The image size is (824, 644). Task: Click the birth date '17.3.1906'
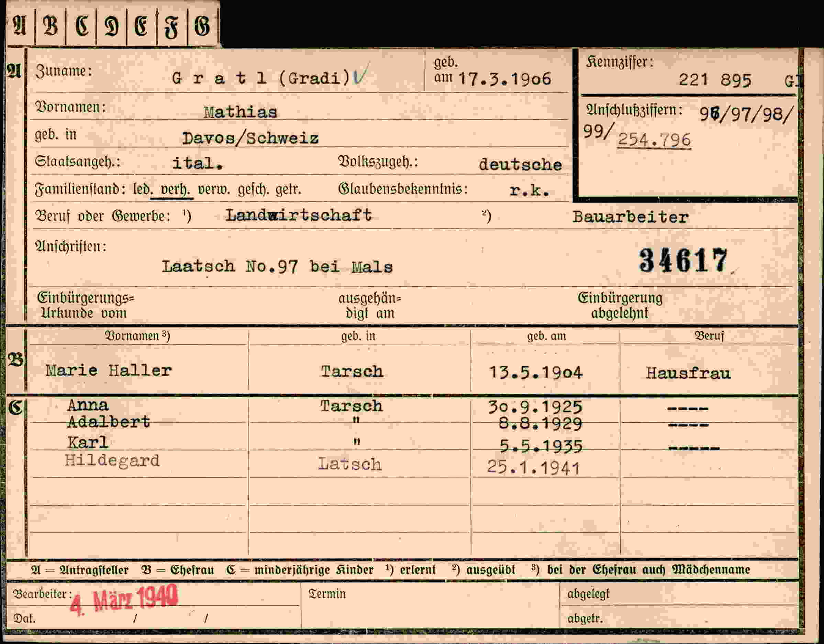coord(504,79)
